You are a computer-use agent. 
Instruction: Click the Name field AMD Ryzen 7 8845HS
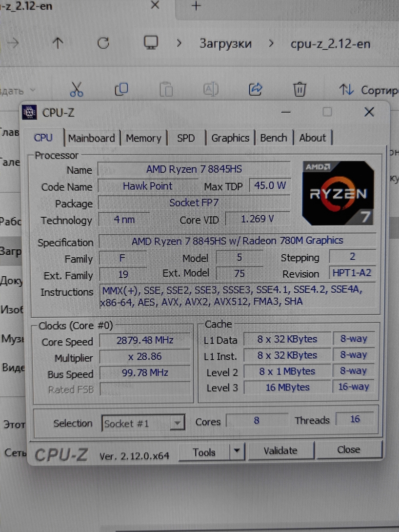coord(194,169)
